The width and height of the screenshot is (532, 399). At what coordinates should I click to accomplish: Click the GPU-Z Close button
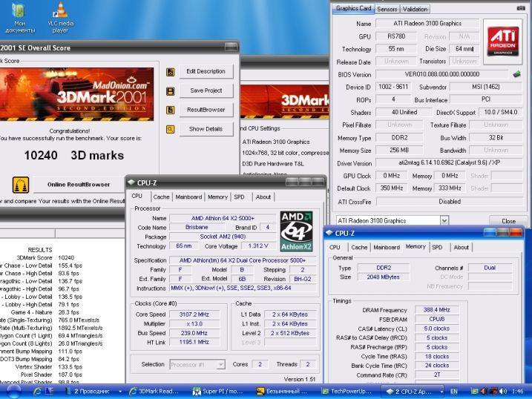(x=508, y=221)
